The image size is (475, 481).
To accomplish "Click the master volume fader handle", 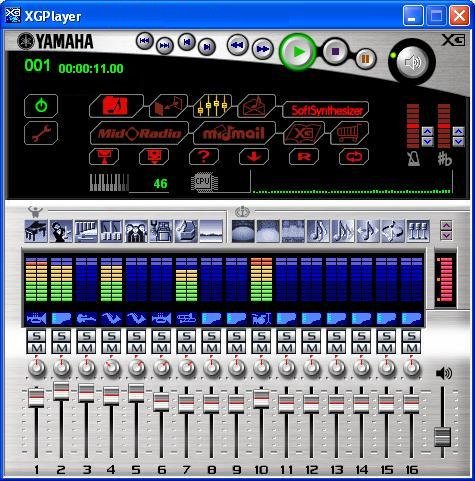I will click(x=442, y=437).
